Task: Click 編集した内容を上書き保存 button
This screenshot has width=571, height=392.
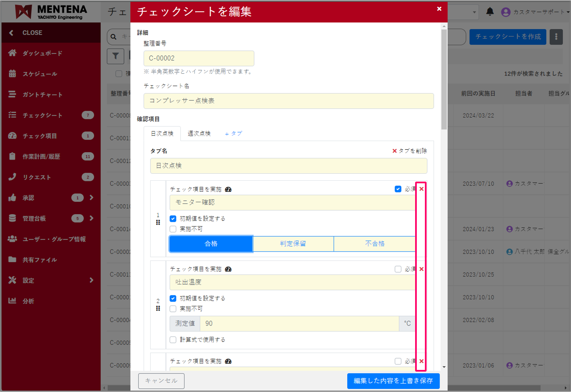Action: [x=393, y=381]
